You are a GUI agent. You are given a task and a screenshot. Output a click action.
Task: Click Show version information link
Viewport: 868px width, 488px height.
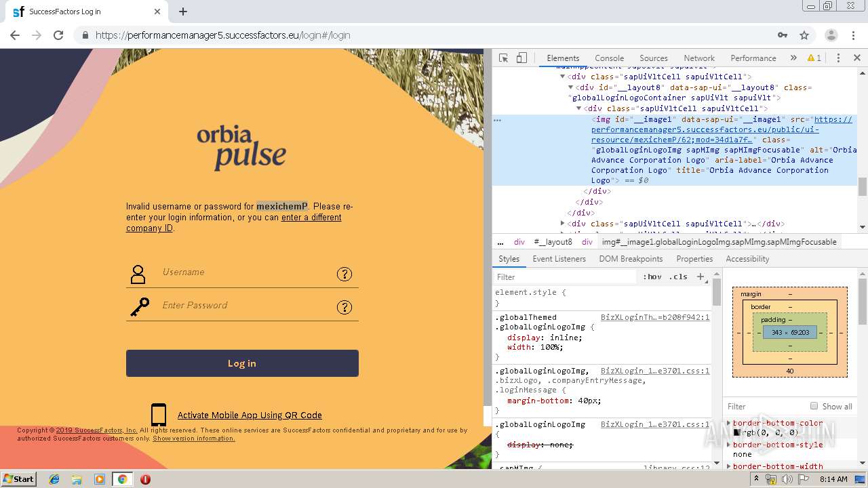(x=194, y=439)
